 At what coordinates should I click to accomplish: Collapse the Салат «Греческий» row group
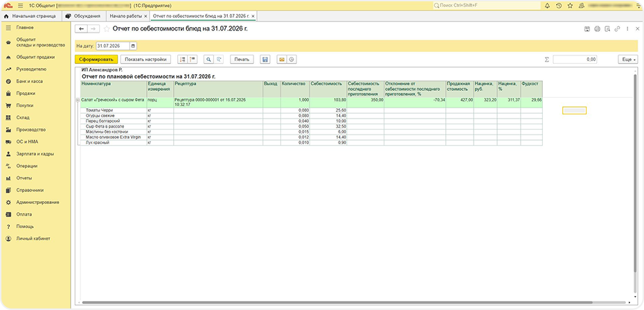click(x=78, y=100)
